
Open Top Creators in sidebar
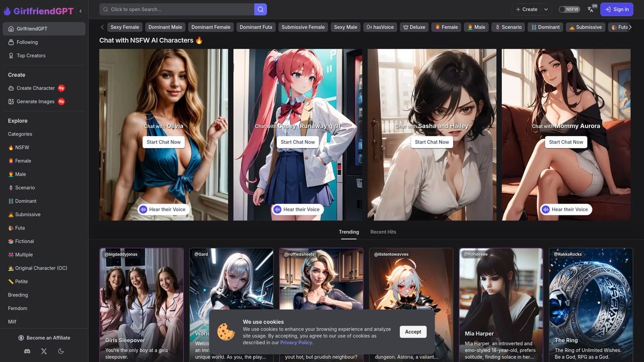tap(31, 56)
